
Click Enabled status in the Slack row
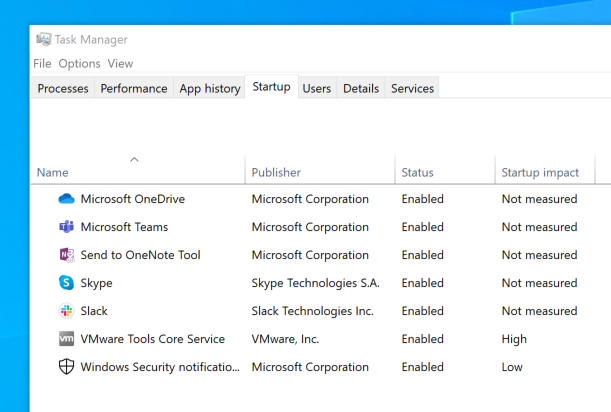tap(422, 311)
